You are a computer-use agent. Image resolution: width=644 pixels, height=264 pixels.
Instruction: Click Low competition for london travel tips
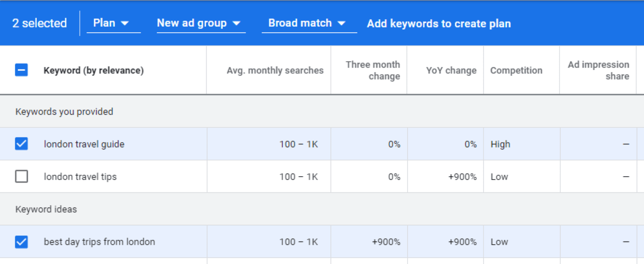coord(499,177)
